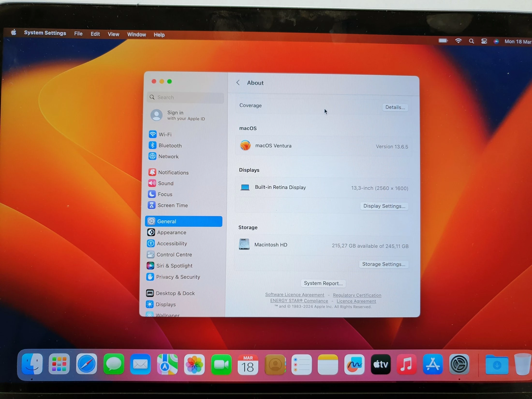This screenshot has width=532, height=399.
Task: Open the Licence Agreement link
Action: [x=356, y=301]
